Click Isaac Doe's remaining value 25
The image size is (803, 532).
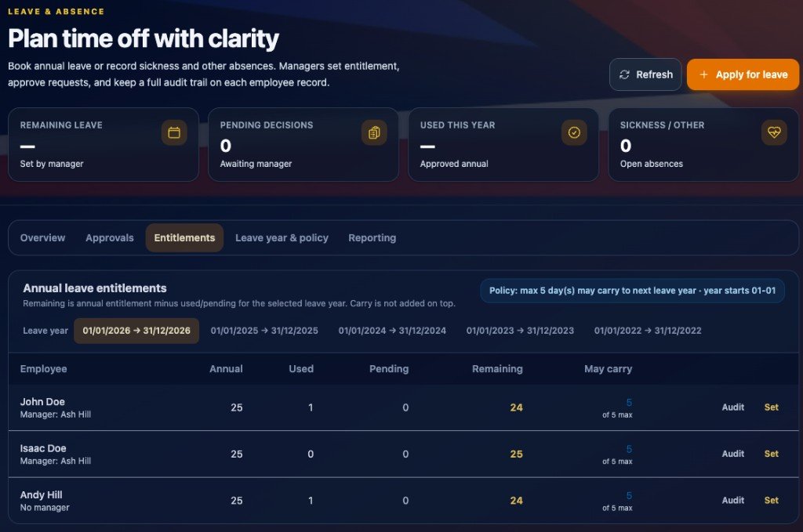[x=516, y=454]
